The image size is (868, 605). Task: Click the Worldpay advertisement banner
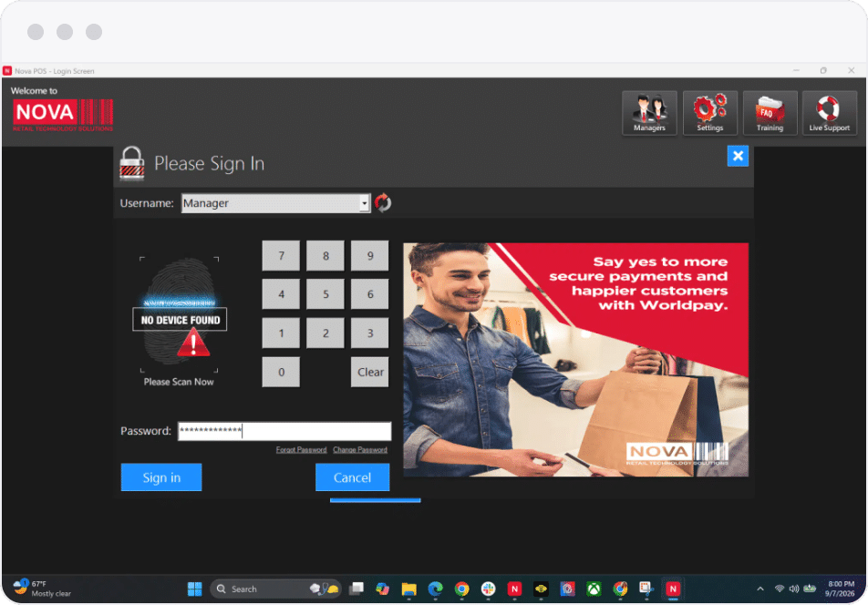tap(575, 360)
